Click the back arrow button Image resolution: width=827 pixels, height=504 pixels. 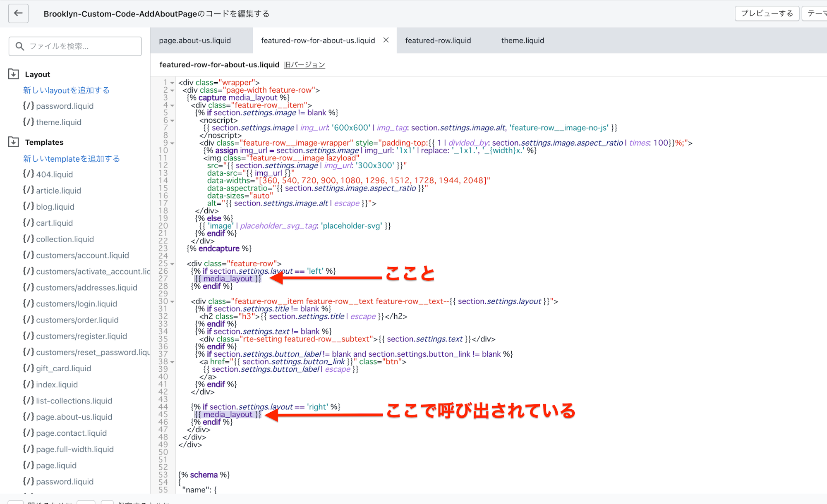[18, 13]
